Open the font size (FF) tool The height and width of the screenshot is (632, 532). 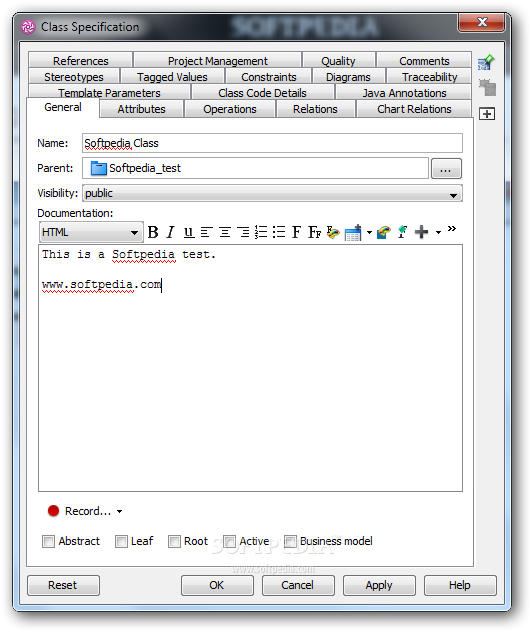314,232
